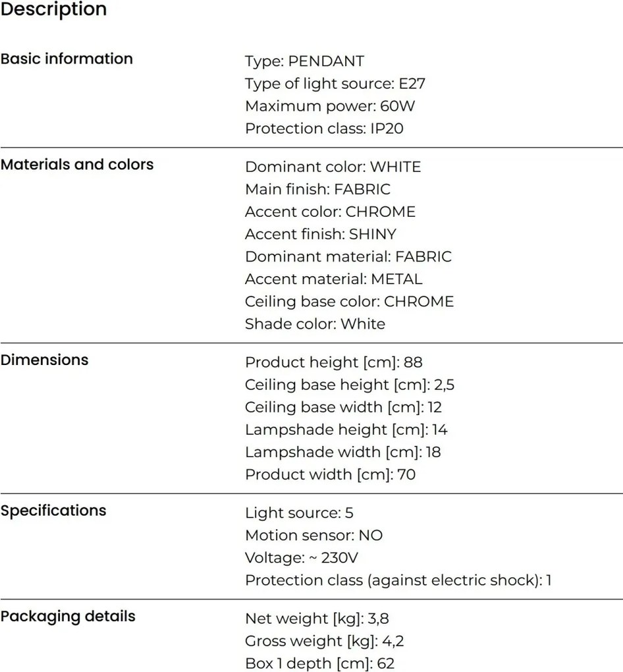Screen dimensions: 623x672
Task: Select Accent color: CHROME text
Action: click(331, 211)
